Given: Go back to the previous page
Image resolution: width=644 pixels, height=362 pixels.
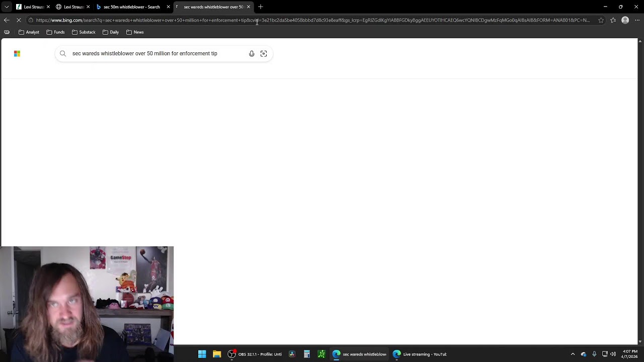Looking at the screenshot, I should (x=7, y=20).
